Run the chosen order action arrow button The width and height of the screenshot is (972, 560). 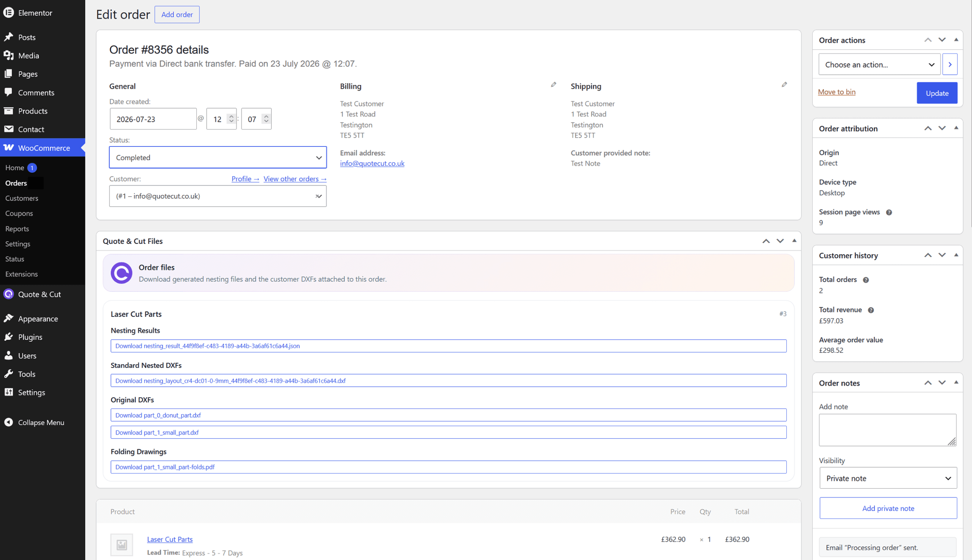(950, 64)
